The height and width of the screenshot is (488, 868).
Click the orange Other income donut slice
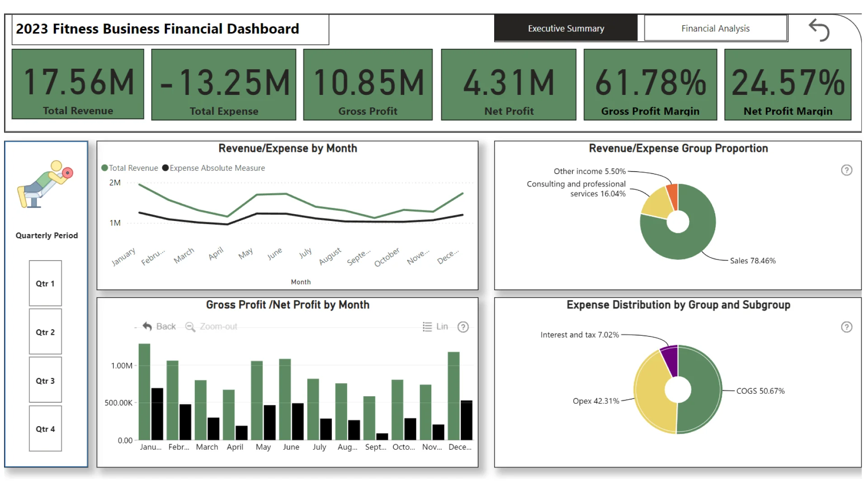click(x=673, y=196)
